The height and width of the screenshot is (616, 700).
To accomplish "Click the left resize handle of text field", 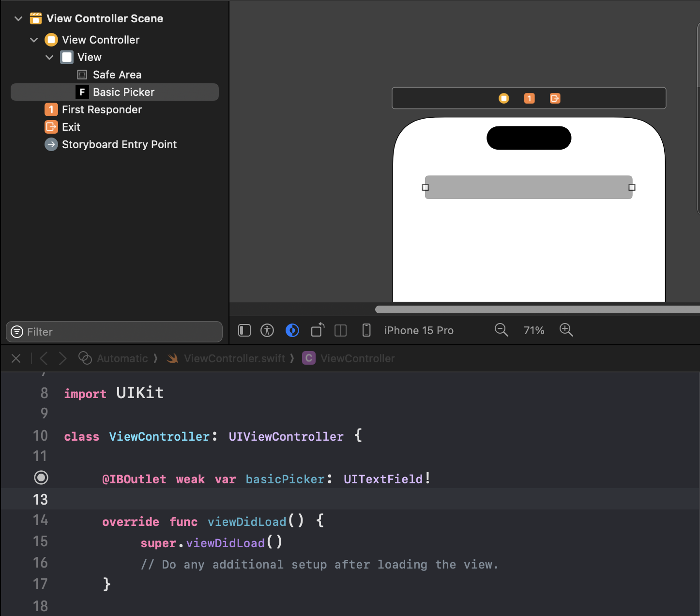I will click(426, 187).
